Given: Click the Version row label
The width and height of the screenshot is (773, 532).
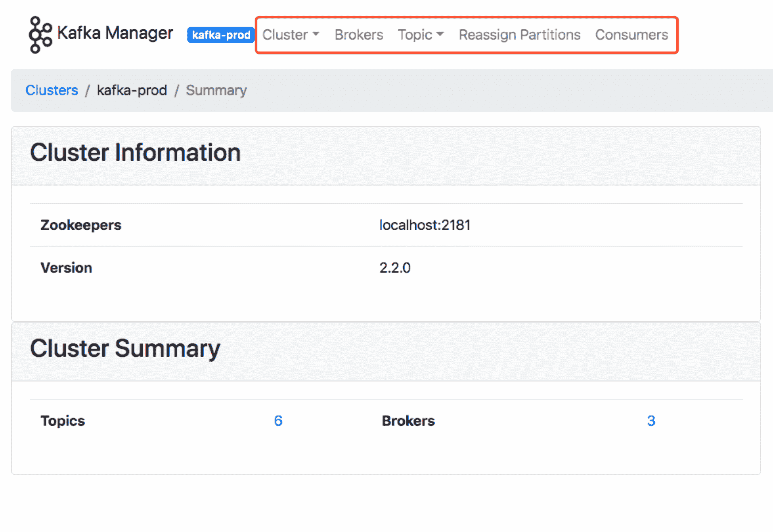Looking at the screenshot, I should click(x=66, y=268).
